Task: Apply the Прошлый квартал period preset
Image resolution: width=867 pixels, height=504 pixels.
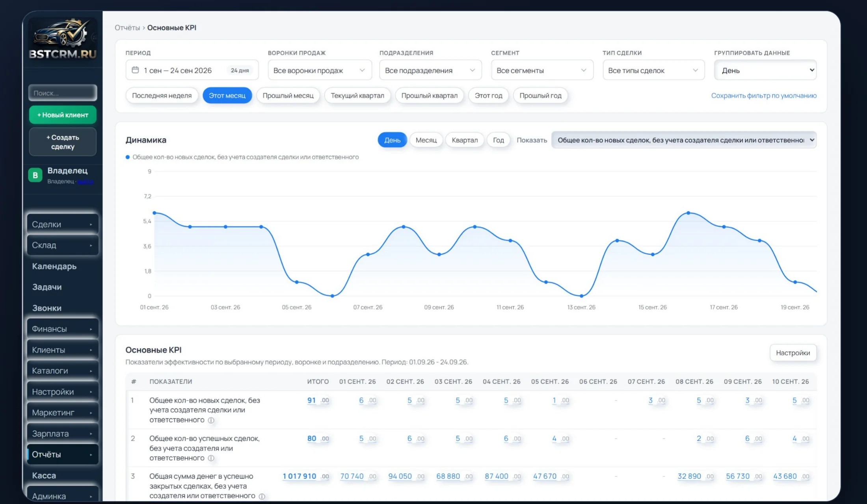Action: click(x=429, y=96)
